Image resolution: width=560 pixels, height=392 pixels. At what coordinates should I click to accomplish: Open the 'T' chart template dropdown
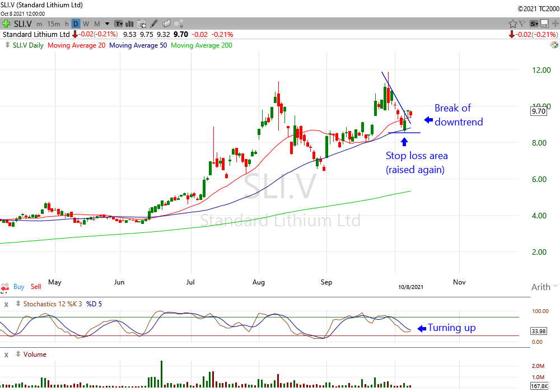coord(119,24)
